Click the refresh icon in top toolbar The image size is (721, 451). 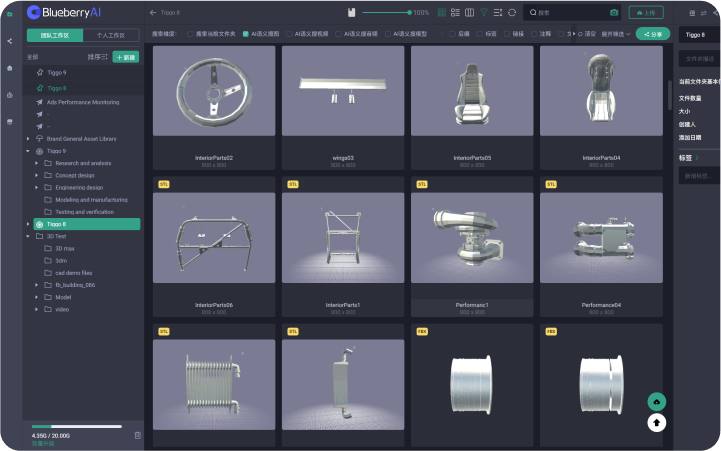tap(512, 13)
